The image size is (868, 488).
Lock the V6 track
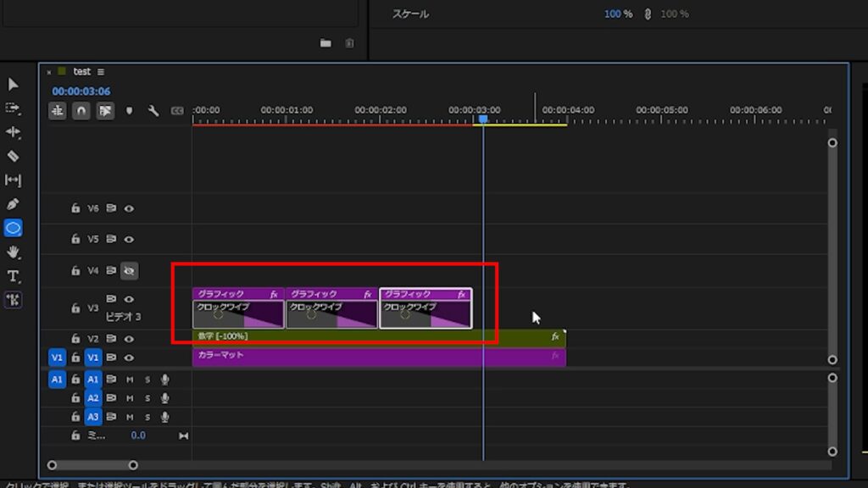click(75, 208)
